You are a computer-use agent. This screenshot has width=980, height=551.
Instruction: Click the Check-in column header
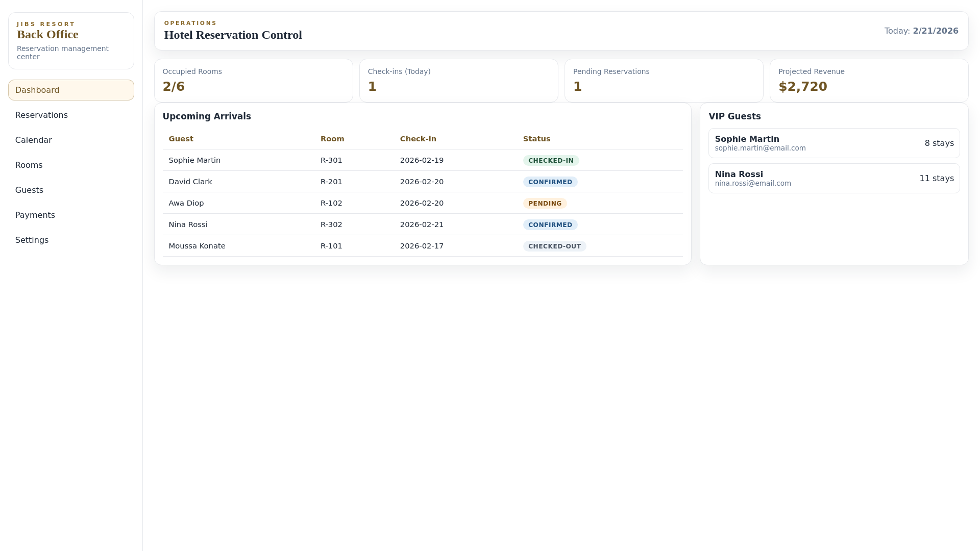[418, 139]
